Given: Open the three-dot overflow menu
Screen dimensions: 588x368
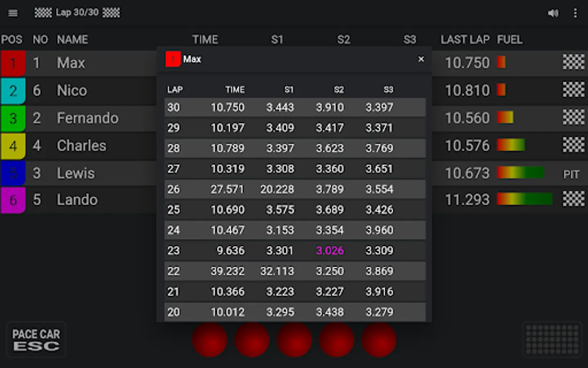Looking at the screenshot, I should click(x=575, y=13).
